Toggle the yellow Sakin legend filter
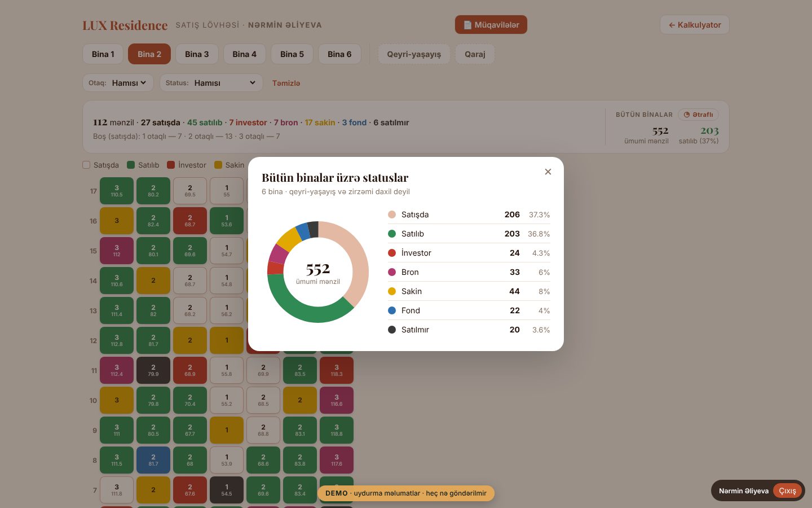The width and height of the screenshot is (812, 508). coord(230,165)
